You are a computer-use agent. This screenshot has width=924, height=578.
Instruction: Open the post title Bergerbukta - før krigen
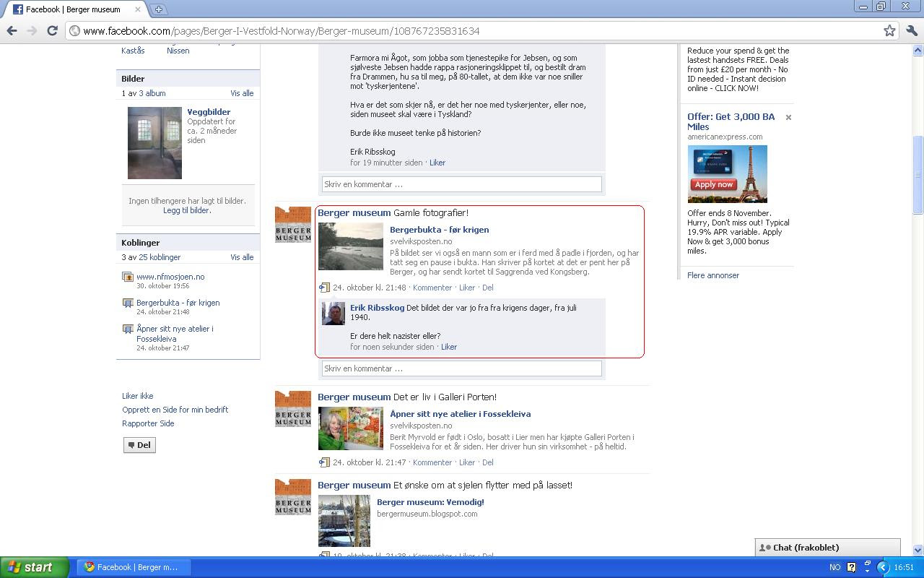[x=439, y=230]
